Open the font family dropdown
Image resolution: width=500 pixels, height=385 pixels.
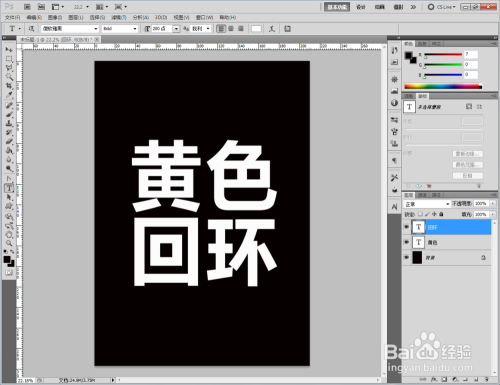[x=96, y=29]
